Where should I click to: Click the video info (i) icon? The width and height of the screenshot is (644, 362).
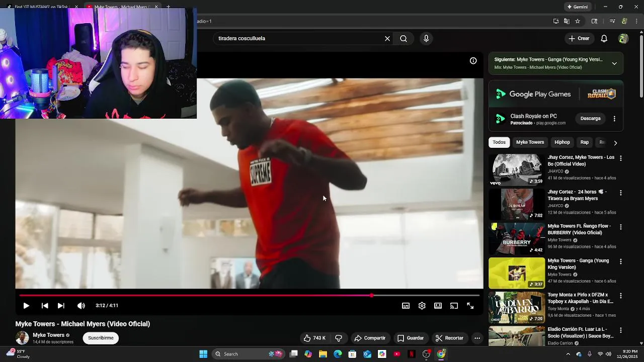473,60
